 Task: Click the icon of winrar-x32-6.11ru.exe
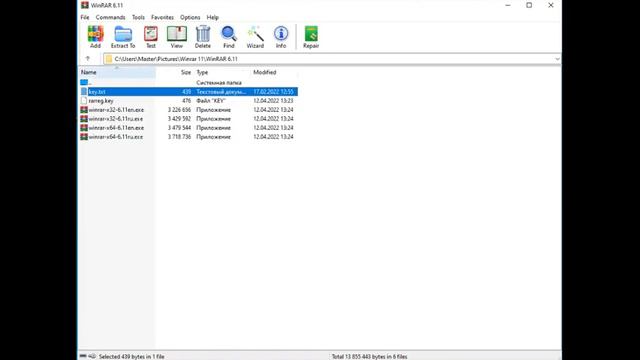click(84, 119)
